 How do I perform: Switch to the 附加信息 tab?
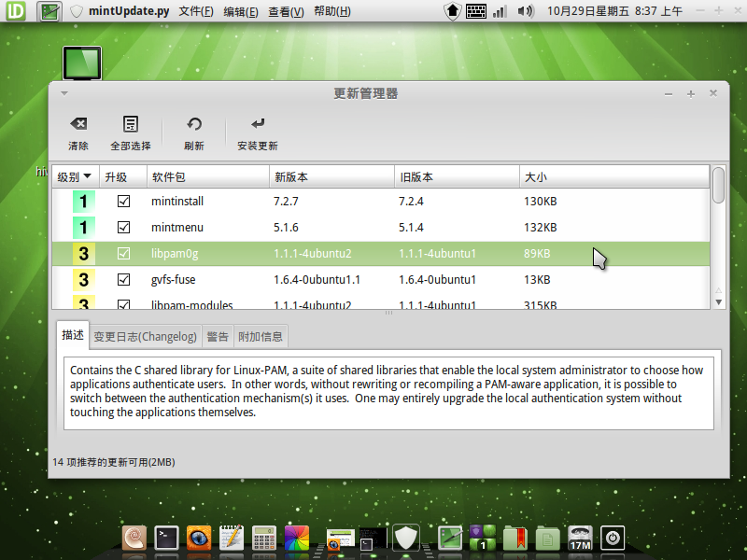tap(261, 337)
